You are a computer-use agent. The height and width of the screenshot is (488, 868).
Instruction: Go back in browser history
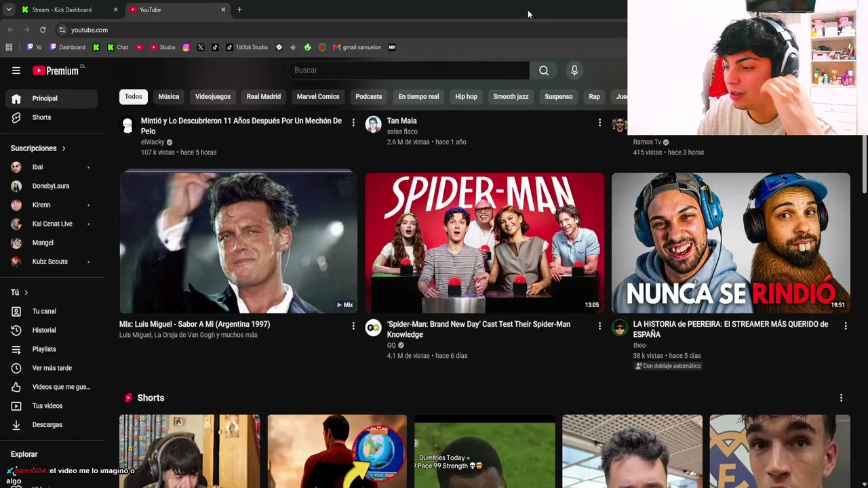tap(10, 30)
